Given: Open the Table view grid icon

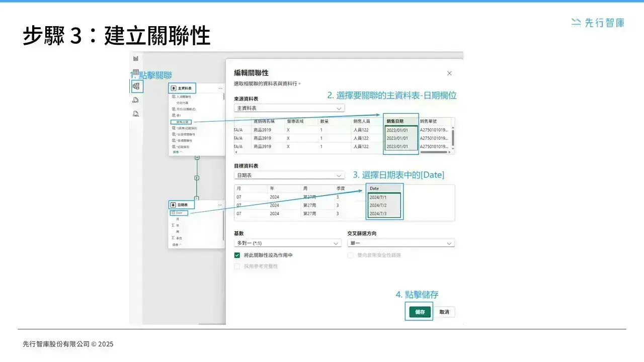Looking at the screenshot, I should coord(136,72).
